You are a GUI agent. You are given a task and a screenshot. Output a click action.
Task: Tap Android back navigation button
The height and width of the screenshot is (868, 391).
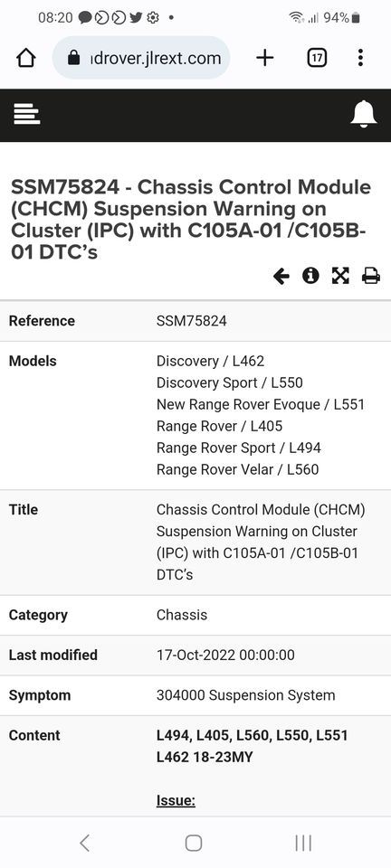pyautogui.click(x=84, y=843)
